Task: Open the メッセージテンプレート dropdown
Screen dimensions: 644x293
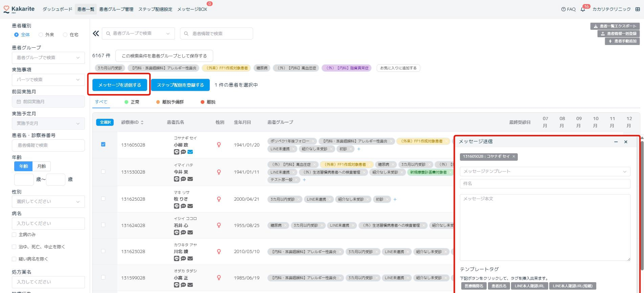Action: [545, 172]
